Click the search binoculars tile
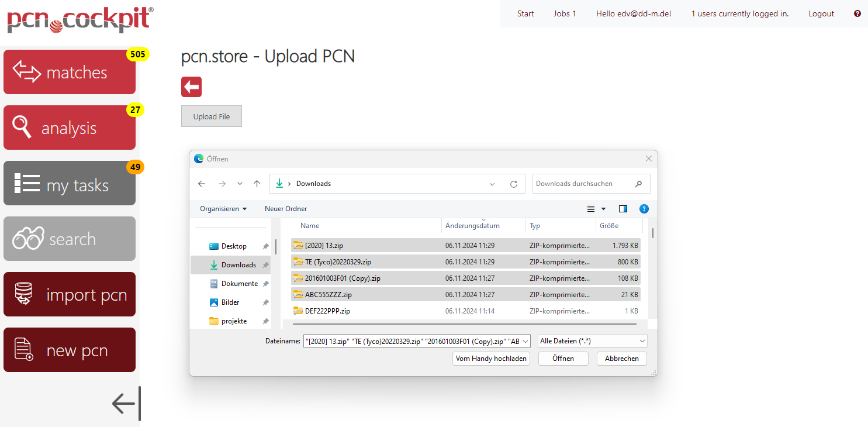Viewport: 868px width, 427px height. [70, 239]
